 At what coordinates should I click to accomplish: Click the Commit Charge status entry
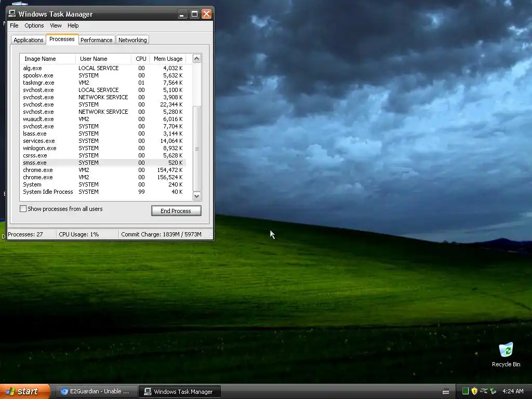(162, 234)
